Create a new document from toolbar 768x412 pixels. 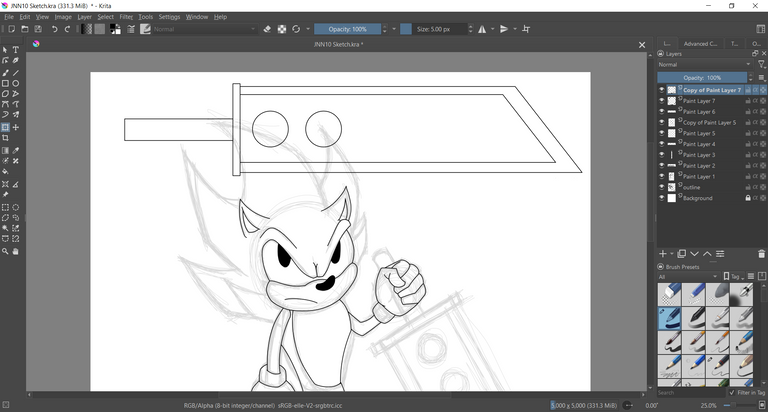(12, 29)
